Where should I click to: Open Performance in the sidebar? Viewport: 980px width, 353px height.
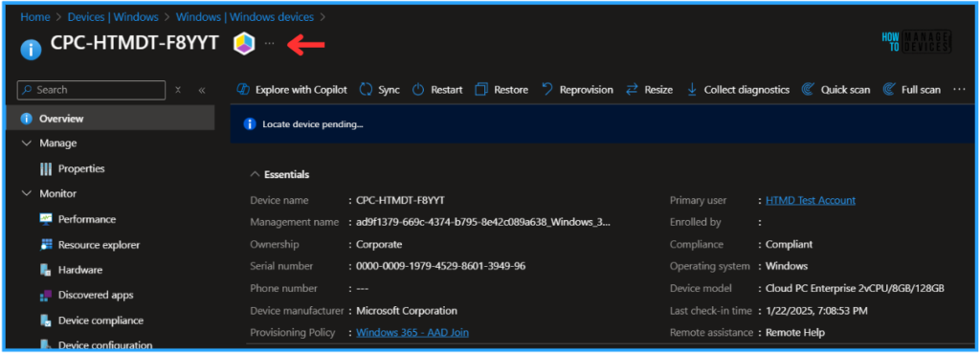[x=87, y=219]
